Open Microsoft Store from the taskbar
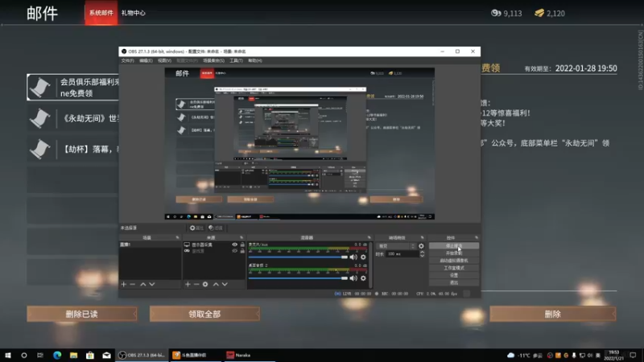This screenshot has width=644, height=362. pyautogui.click(x=90, y=355)
